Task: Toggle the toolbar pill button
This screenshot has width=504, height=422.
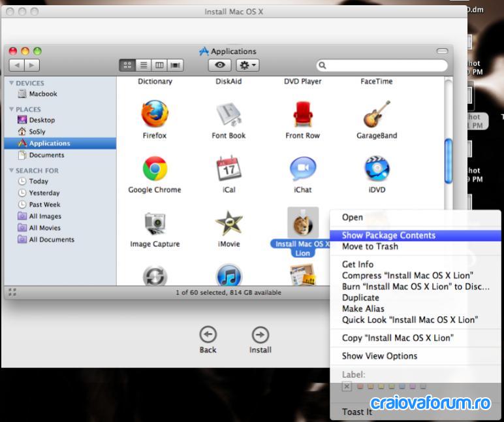Action: click(442, 51)
